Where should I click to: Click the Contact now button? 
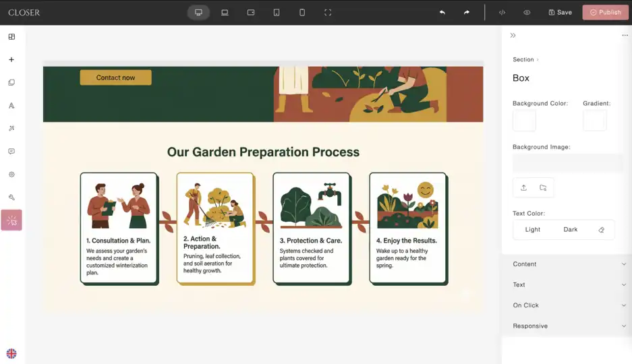[116, 78]
